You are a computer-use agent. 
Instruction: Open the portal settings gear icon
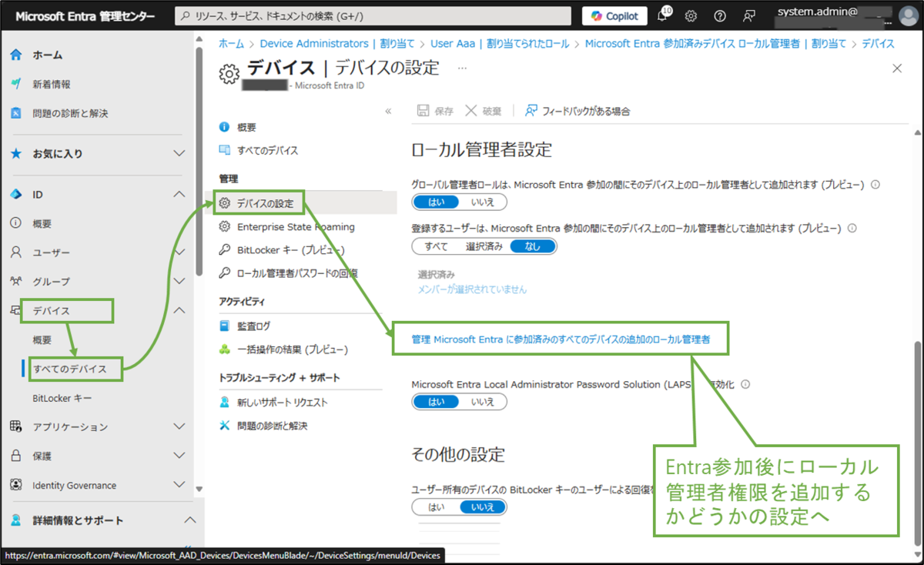tap(691, 15)
